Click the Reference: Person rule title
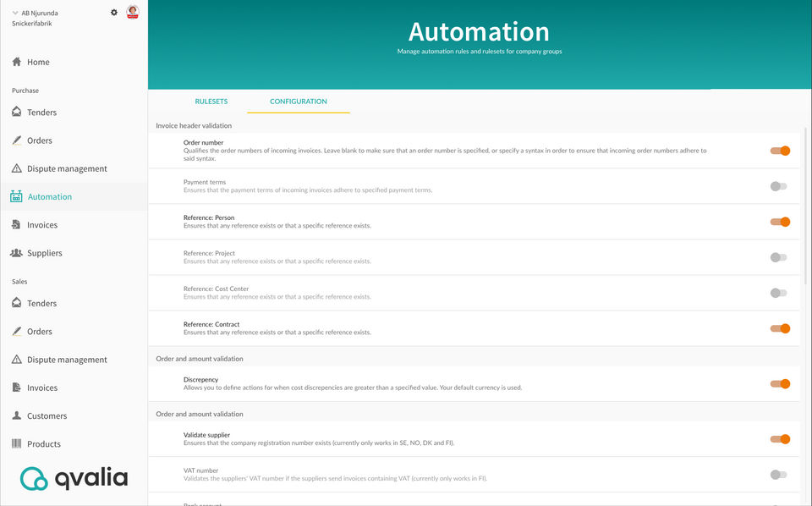Viewport: 812px width, 506px height. click(x=209, y=217)
